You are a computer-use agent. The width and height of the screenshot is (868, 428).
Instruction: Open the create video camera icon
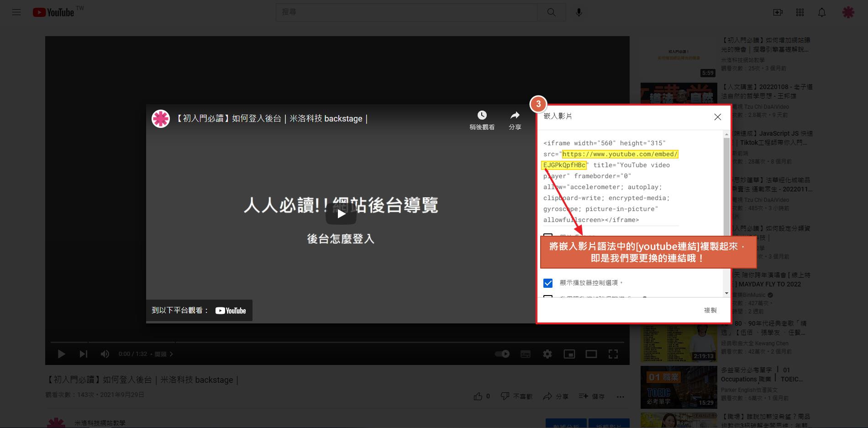(778, 12)
